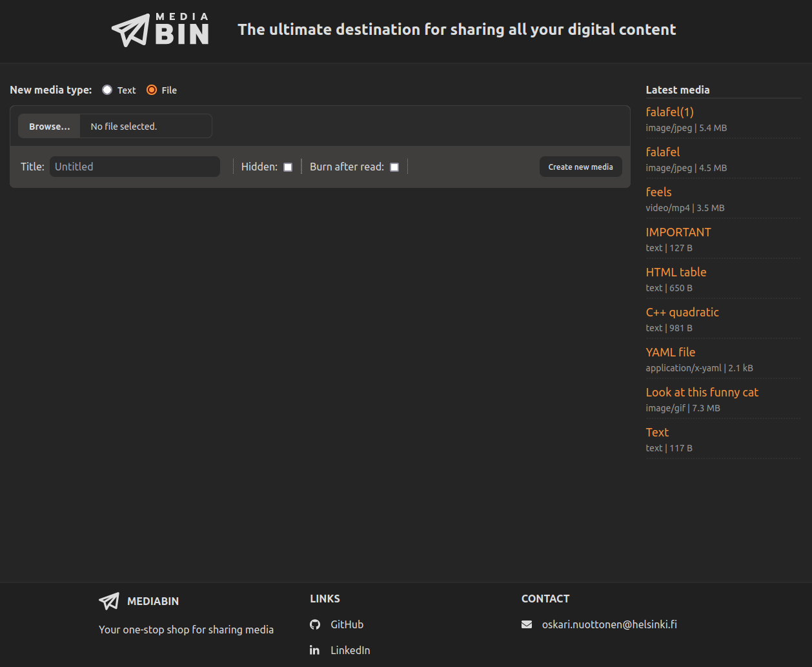Open the falafel image link
Image resolution: width=812 pixels, height=667 pixels.
click(662, 152)
